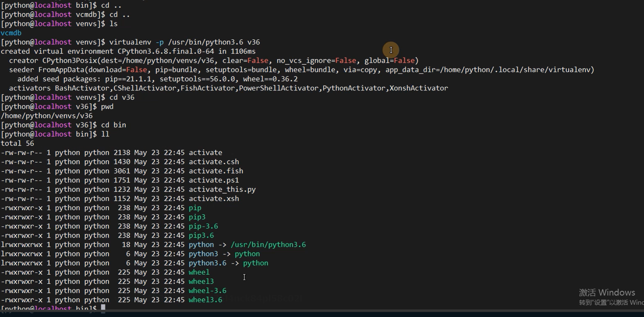Click the 'cd bin' command text
Screen dimensions: 644x317
click(x=113, y=125)
